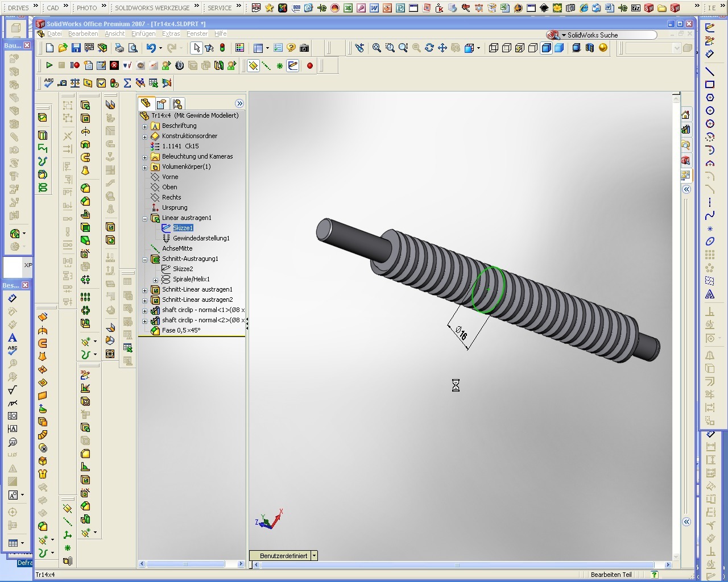Click the Undo arrow icon
Viewport: 728px width, 582px height.
(151, 48)
